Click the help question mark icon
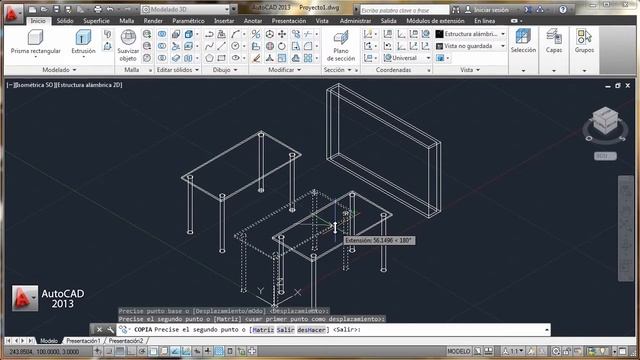Screen dimensions: 640x360 [x=563, y=9]
